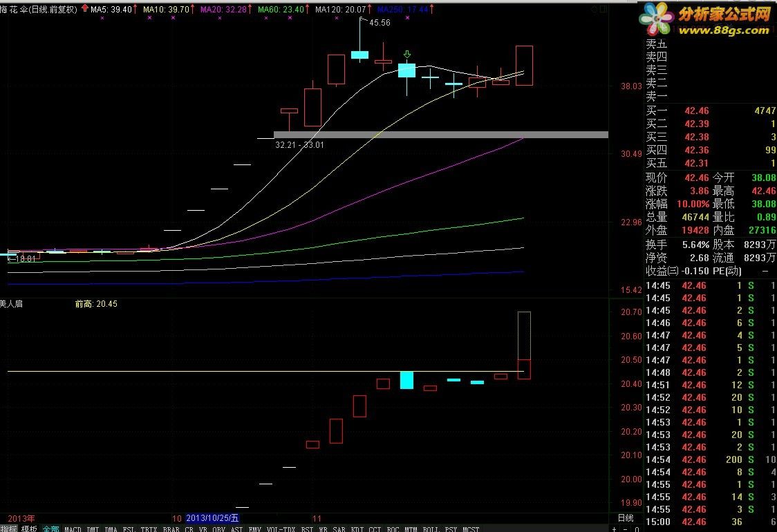Pick the PSY indicator tab

click(451, 529)
